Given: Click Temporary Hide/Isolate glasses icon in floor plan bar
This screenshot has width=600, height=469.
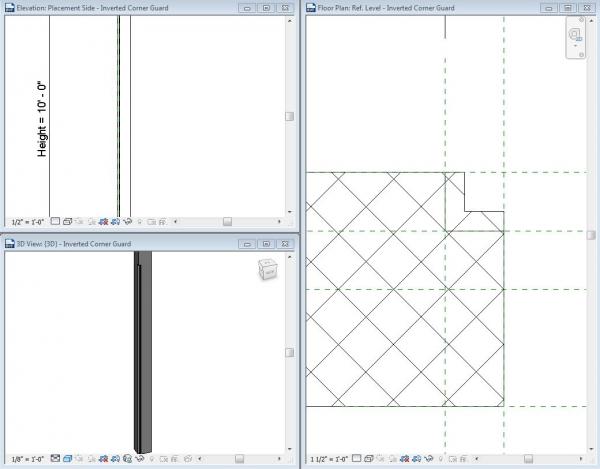Looking at the screenshot, I should [429, 459].
